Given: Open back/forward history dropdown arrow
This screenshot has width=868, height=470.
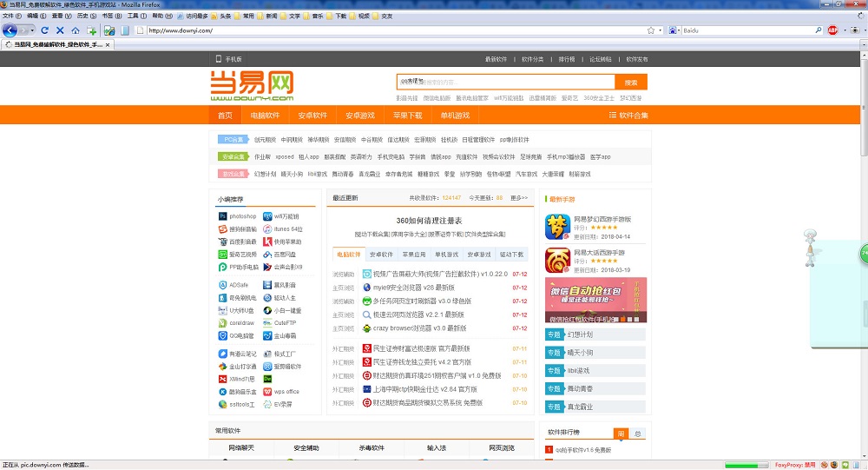Looking at the screenshot, I should coord(34,30).
